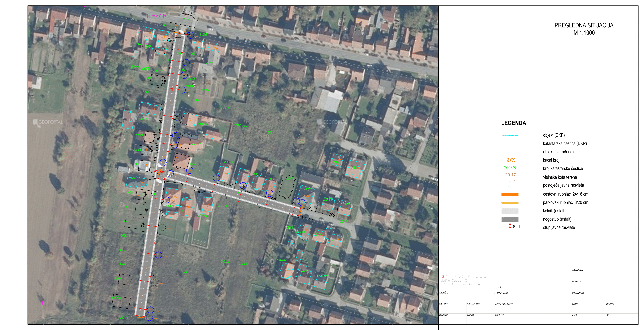Image resolution: width=644 pixels, height=330 pixels.
Task: Click the yellow parkovski rubnjaci swatch
Action: pyautogui.click(x=510, y=203)
